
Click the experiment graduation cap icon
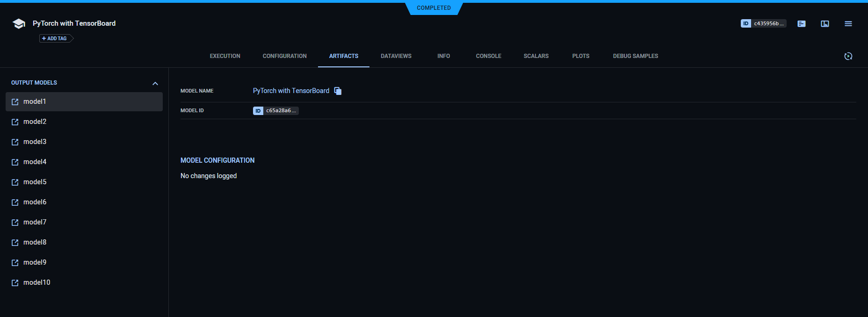(x=19, y=24)
